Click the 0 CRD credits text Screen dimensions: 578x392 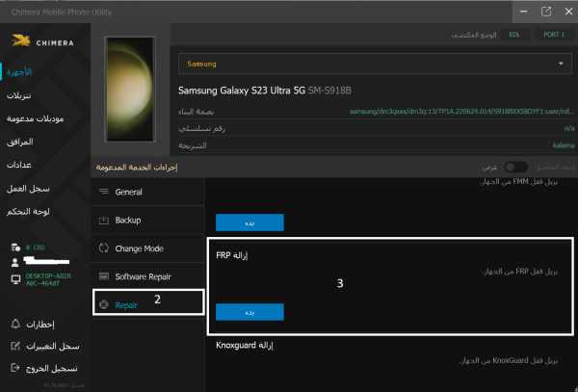(36, 248)
